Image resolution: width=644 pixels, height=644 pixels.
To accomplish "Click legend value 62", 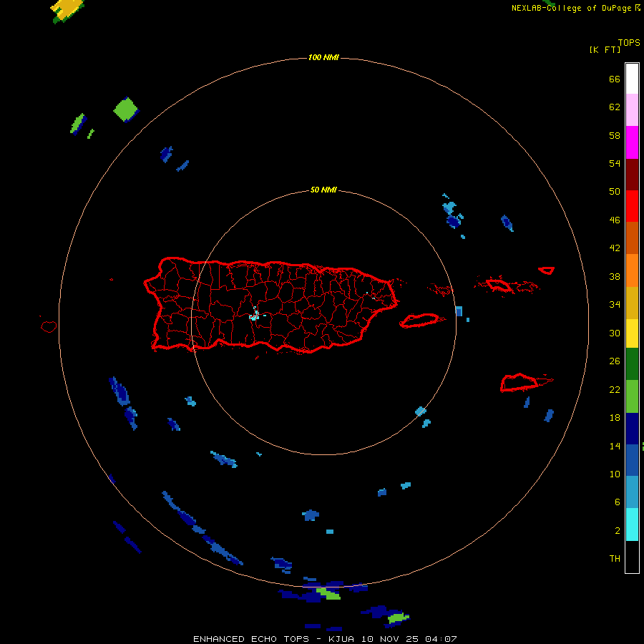I will (x=615, y=107).
